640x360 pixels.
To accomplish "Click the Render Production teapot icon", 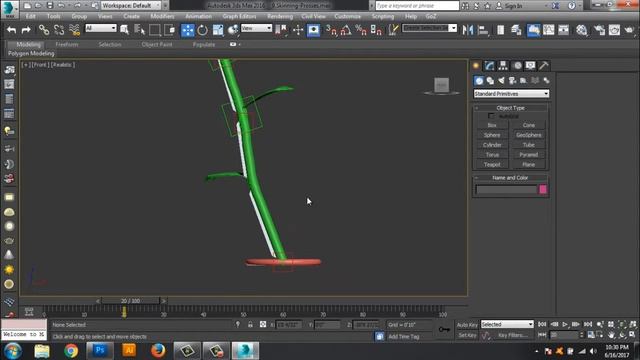I will tap(629, 30).
